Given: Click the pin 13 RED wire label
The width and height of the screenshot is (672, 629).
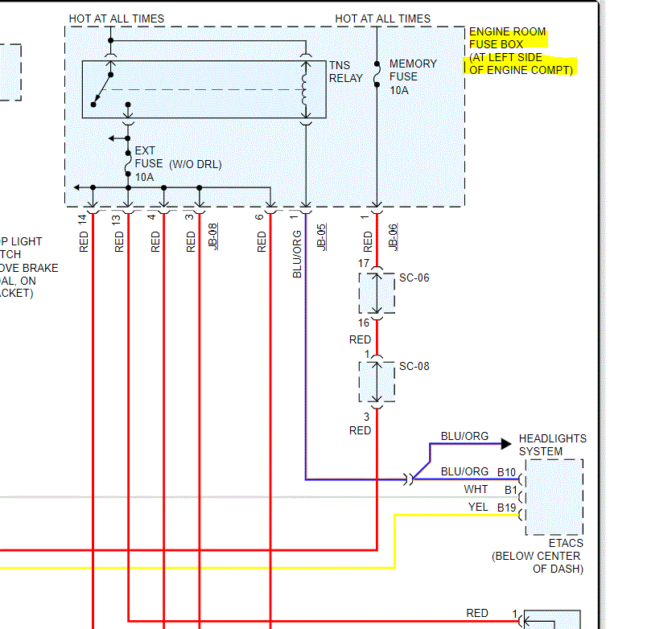Looking at the screenshot, I should [119, 241].
